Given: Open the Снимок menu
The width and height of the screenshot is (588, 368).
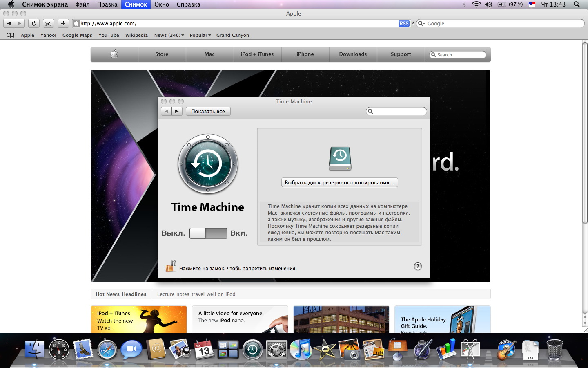Looking at the screenshot, I should tap(136, 4).
